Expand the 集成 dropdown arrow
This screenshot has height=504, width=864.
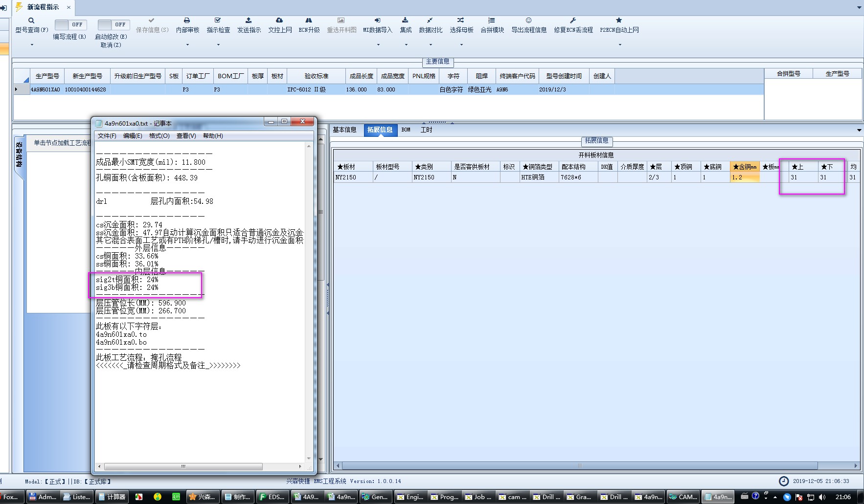click(x=406, y=45)
